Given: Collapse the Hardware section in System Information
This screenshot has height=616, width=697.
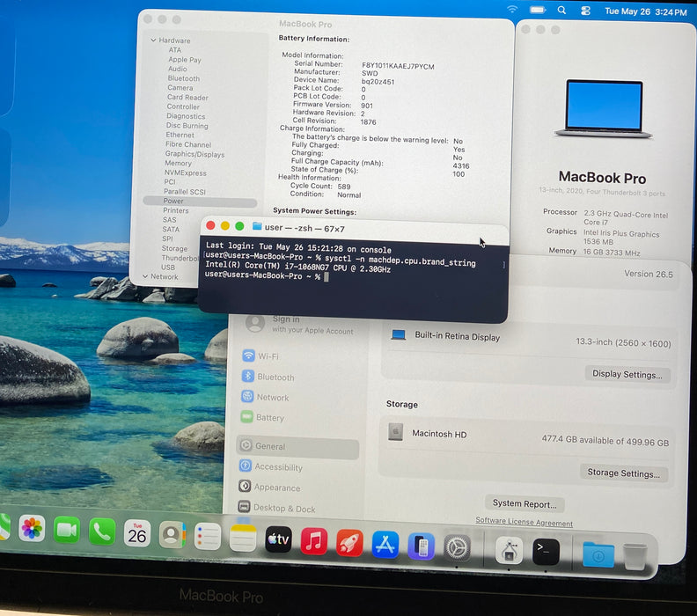Looking at the screenshot, I should 153,40.
